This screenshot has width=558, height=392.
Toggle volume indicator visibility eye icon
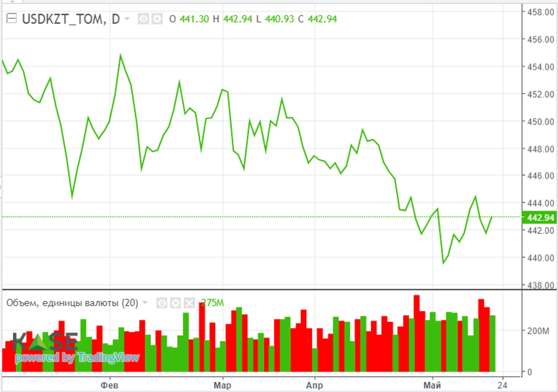(x=162, y=303)
